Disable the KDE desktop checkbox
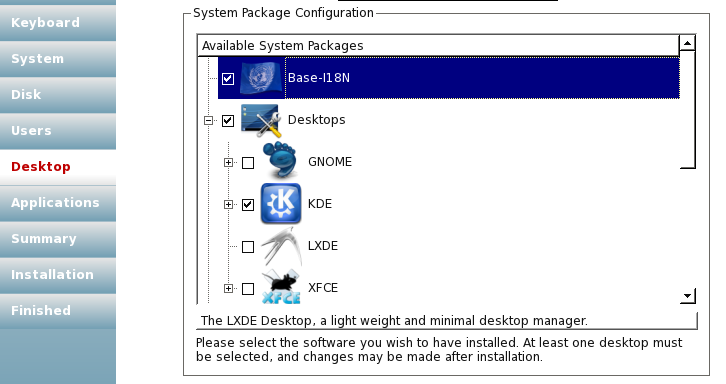The image size is (726, 384). tap(248, 205)
